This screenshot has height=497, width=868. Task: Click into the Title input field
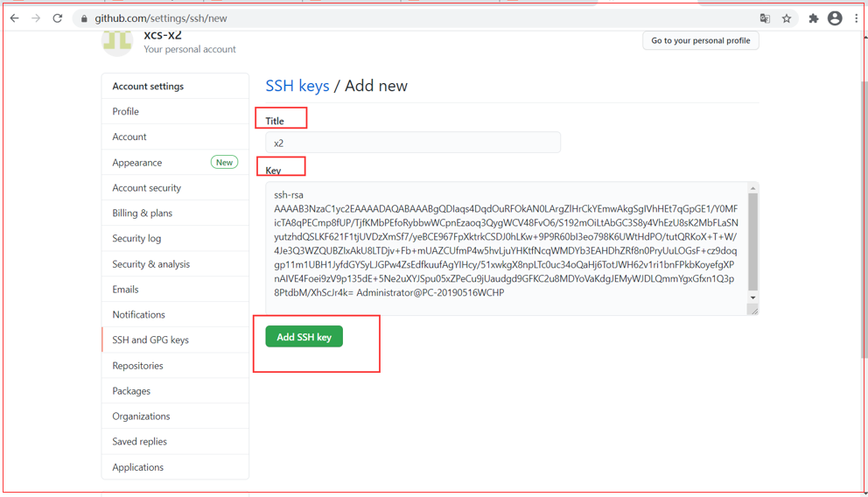point(413,143)
